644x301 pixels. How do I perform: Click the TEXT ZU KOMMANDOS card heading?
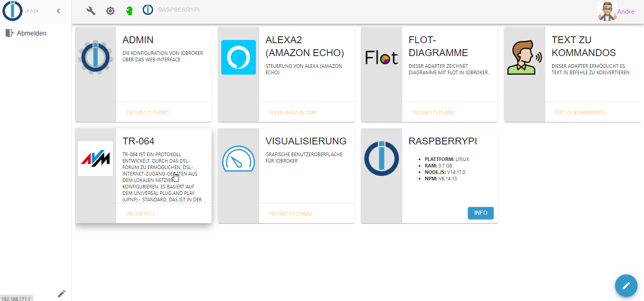[x=584, y=46]
